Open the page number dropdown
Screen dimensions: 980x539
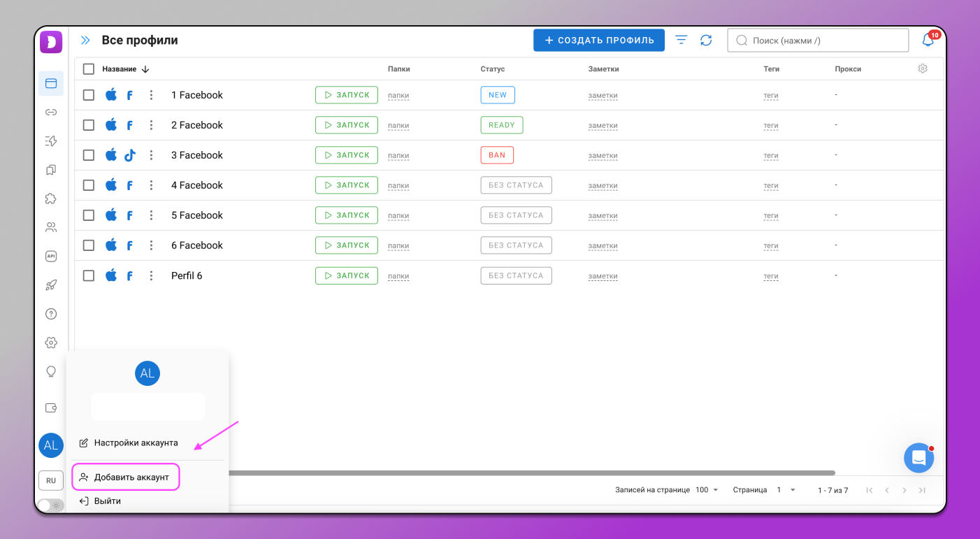click(x=786, y=490)
